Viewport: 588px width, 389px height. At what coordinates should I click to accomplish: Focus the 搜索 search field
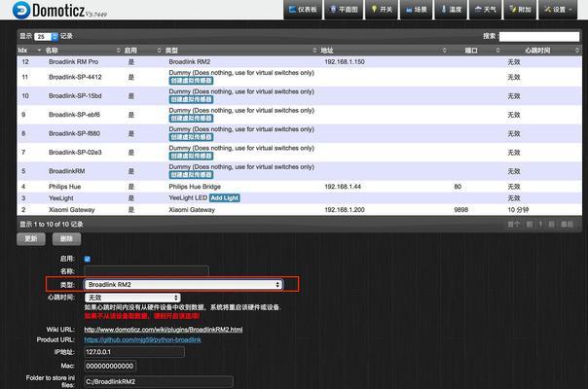(x=539, y=36)
